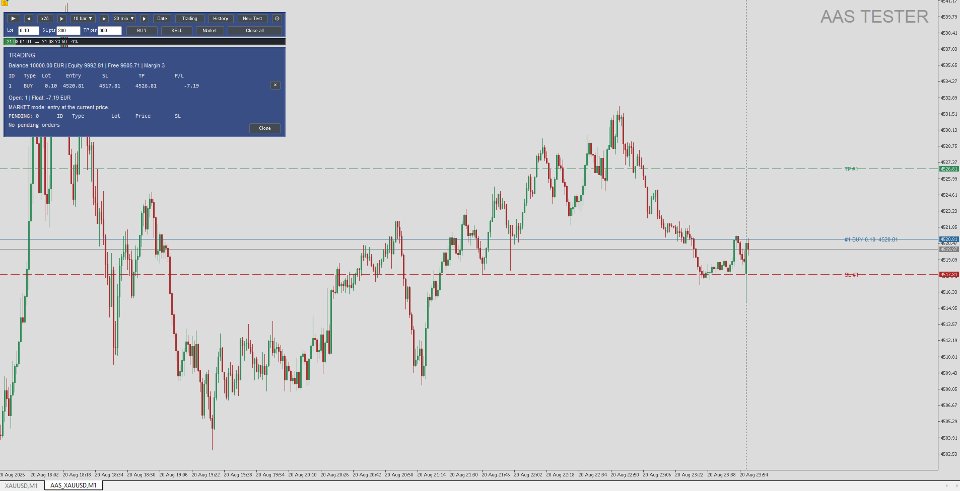Click the balance and equity summary line
The width and height of the screenshot is (960, 491).
coord(86,64)
